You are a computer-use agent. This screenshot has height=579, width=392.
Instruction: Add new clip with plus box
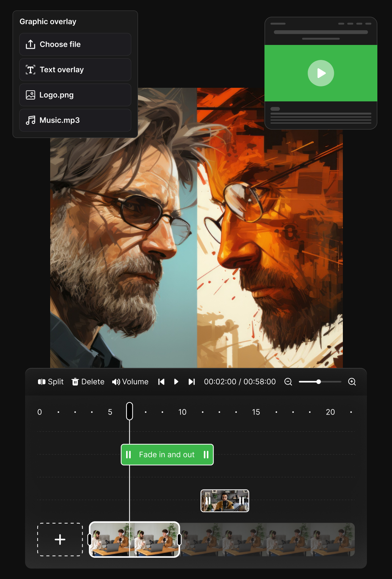coord(60,539)
